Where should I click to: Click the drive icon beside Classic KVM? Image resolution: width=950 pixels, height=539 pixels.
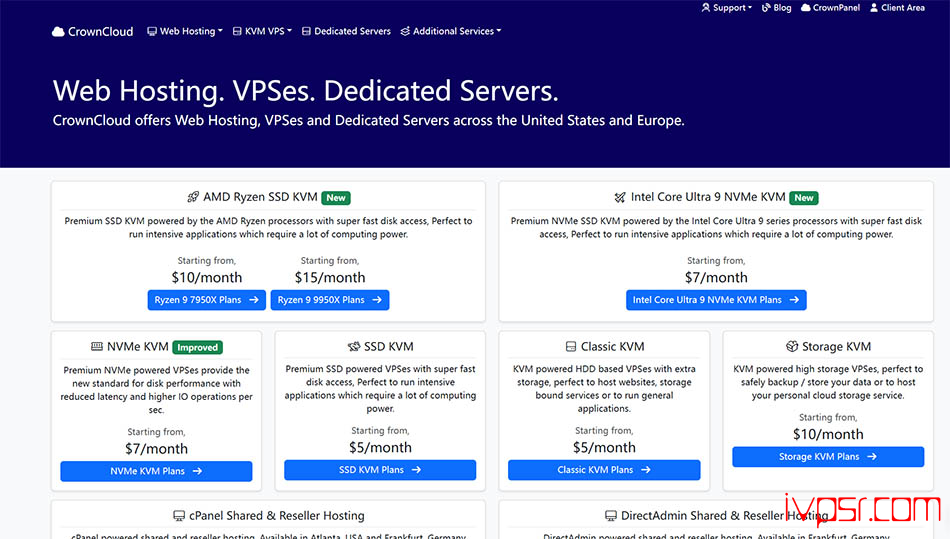coord(571,346)
